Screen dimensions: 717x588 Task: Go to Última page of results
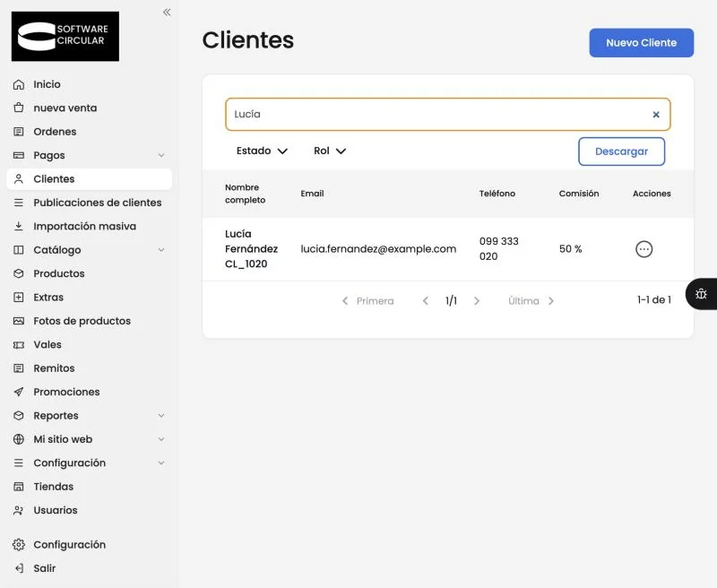coord(531,301)
